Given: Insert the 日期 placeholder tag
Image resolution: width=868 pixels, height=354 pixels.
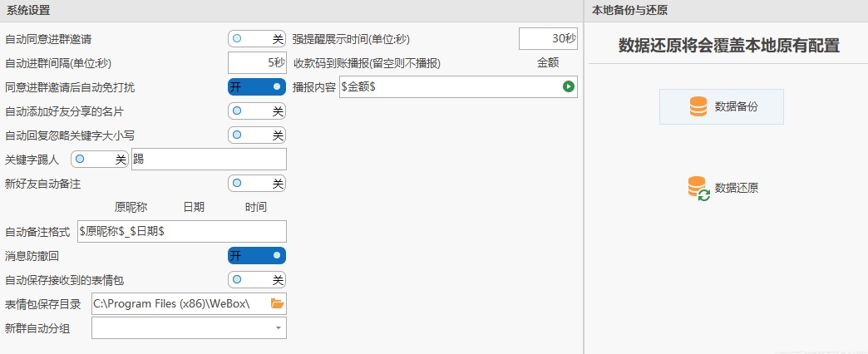Looking at the screenshot, I should (x=194, y=208).
